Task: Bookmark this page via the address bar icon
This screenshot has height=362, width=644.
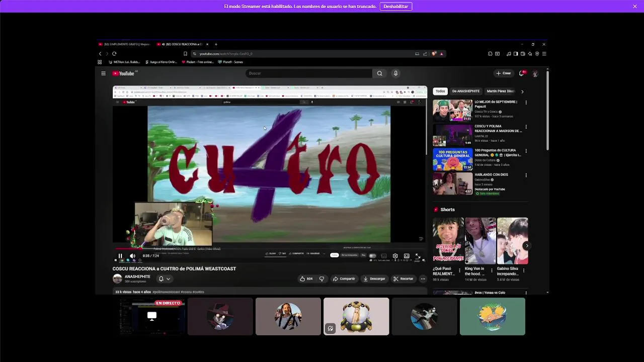Action: click(x=185, y=54)
